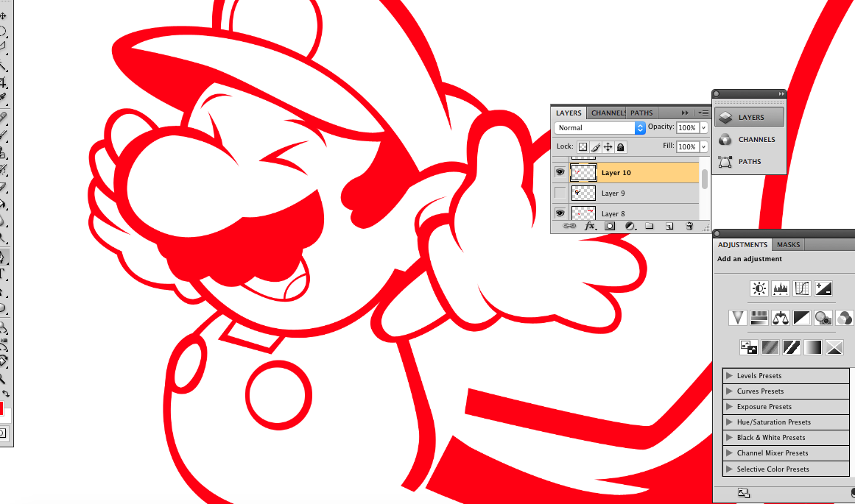Add a Photo Filter adjustment
Screen dimensions: 855x504
823,318
